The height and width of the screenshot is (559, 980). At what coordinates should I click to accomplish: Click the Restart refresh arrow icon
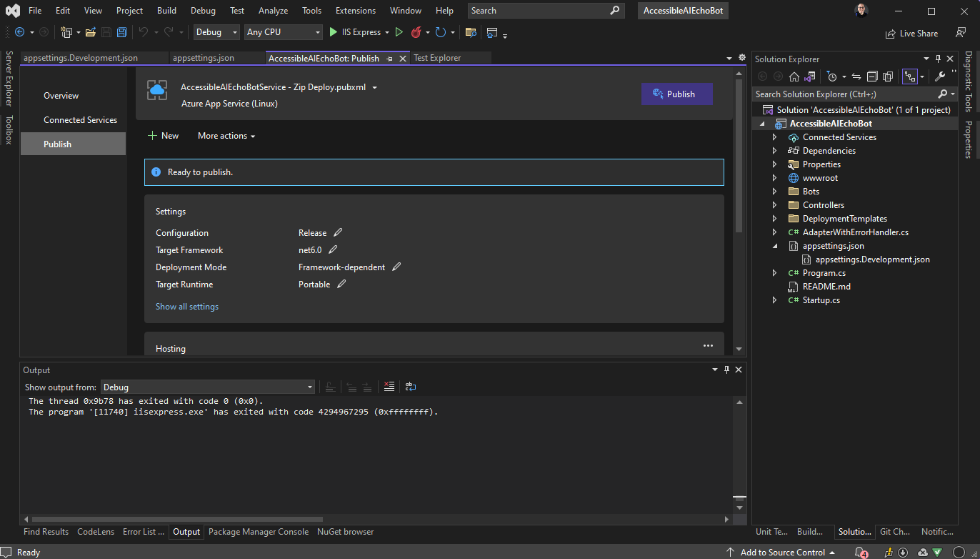[441, 32]
